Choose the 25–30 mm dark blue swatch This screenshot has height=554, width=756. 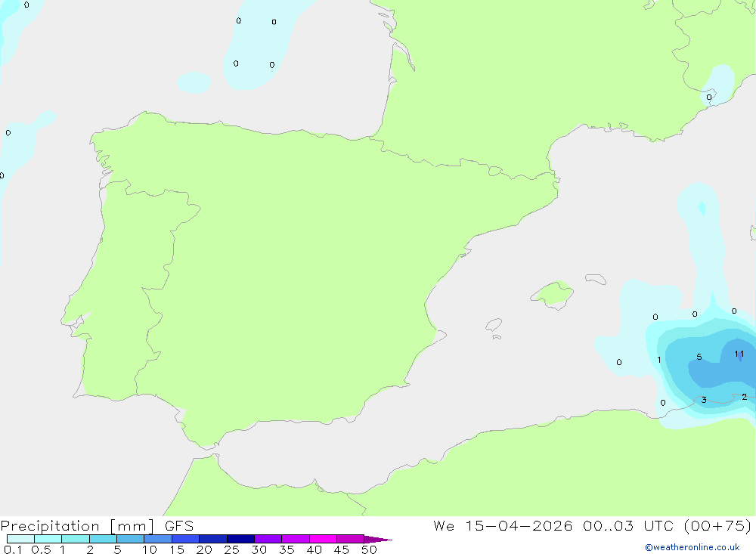coord(240,539)
